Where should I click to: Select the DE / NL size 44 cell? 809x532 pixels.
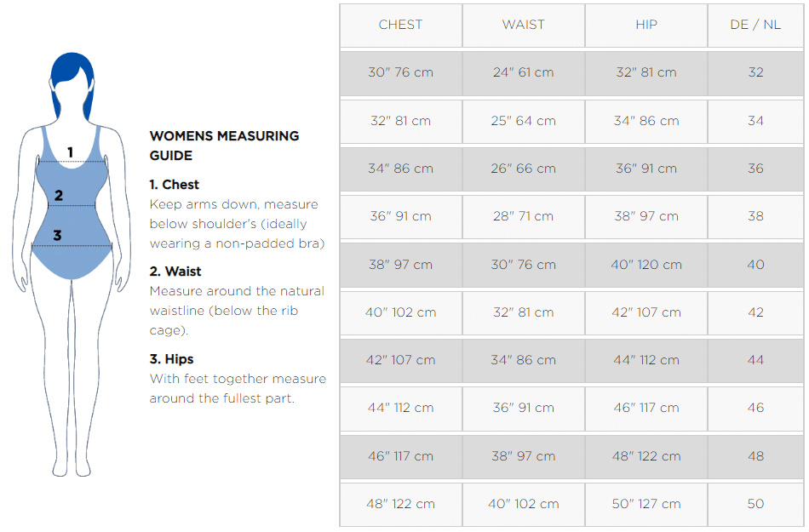point(755,360)
